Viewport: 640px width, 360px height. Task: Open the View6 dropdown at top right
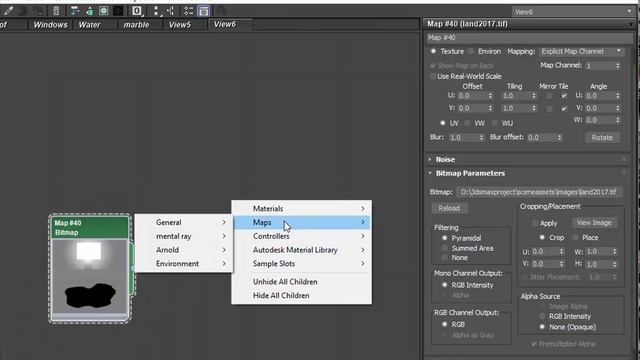pos(573,12)
